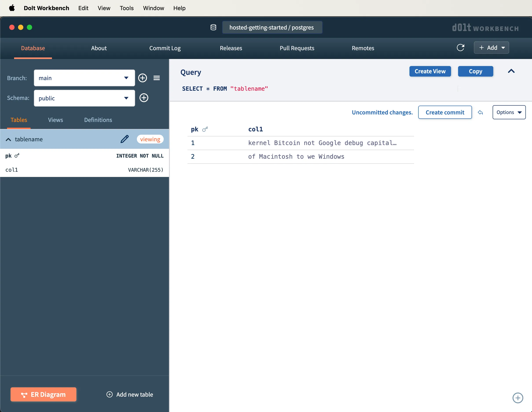Collapse the Query editor with chevron
Screen dimensions: 532x412
tap(511, 71)
